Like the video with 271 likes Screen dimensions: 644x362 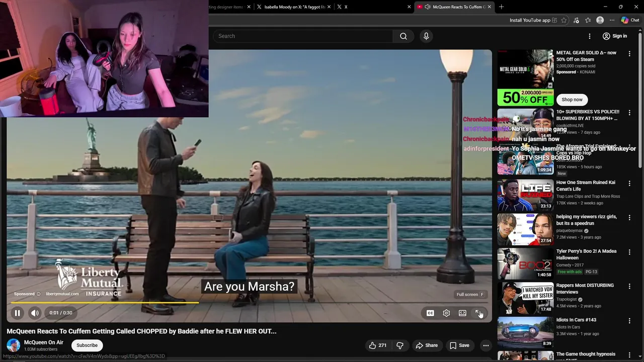pyautogui.click(x=377, y=345)
